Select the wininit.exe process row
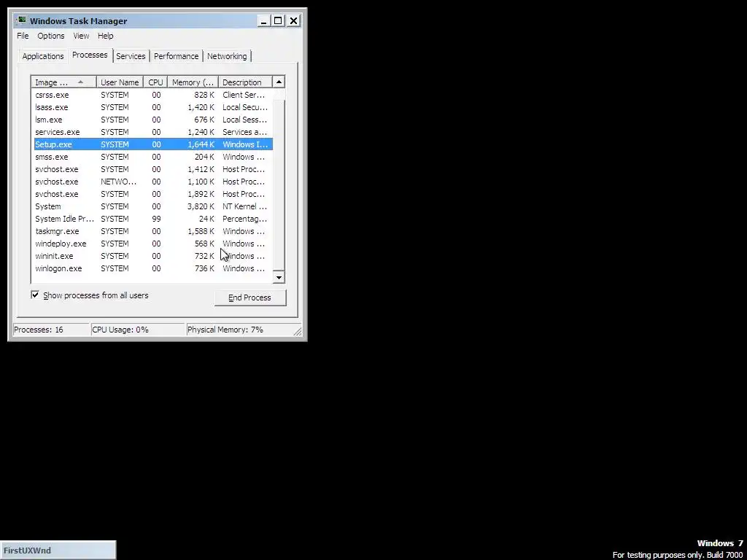747x560 pixels. click(153, 256)
